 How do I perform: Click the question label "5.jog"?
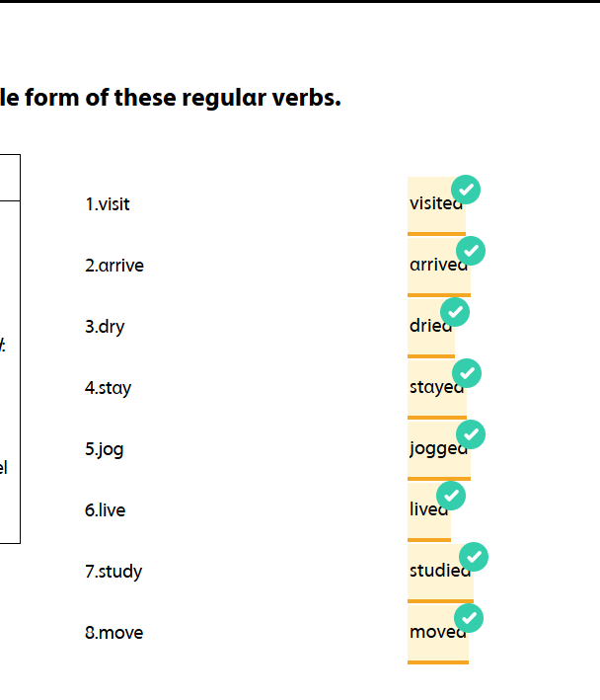tap(105, 449)
